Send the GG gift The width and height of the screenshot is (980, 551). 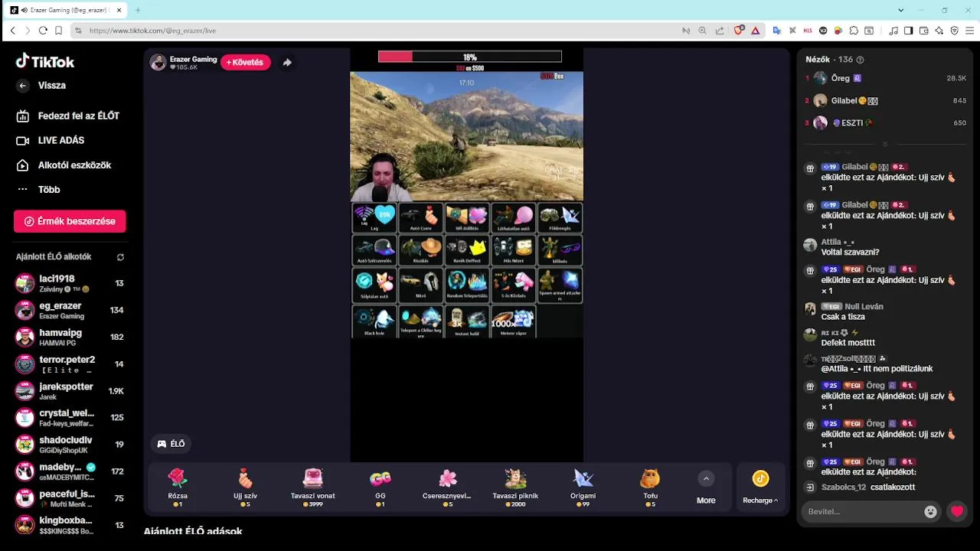381,487
